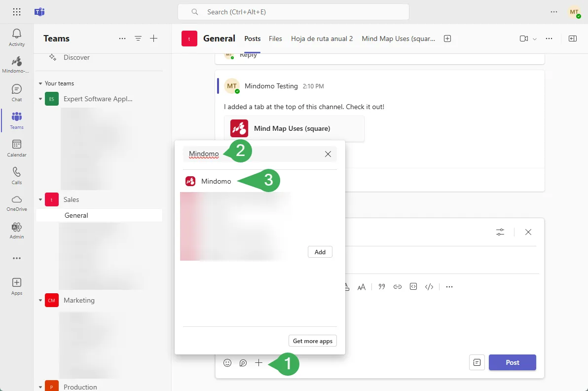Open post settings sliders icon

point(500,232)
